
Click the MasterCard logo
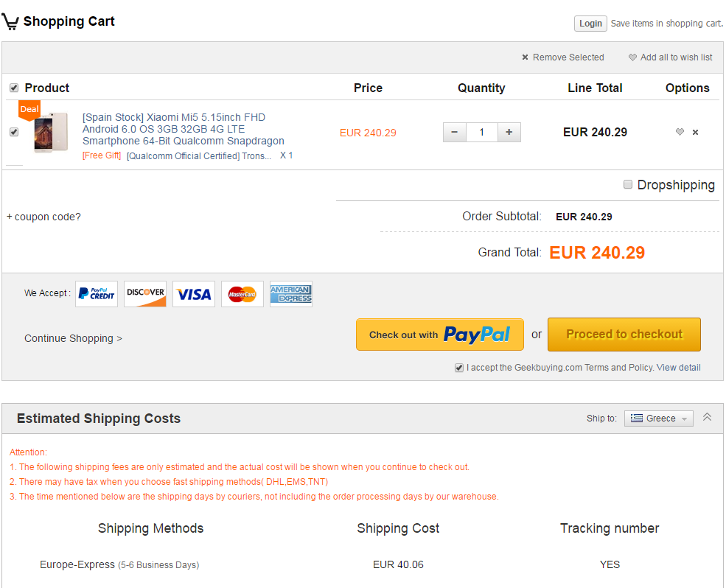click(242, 294)
